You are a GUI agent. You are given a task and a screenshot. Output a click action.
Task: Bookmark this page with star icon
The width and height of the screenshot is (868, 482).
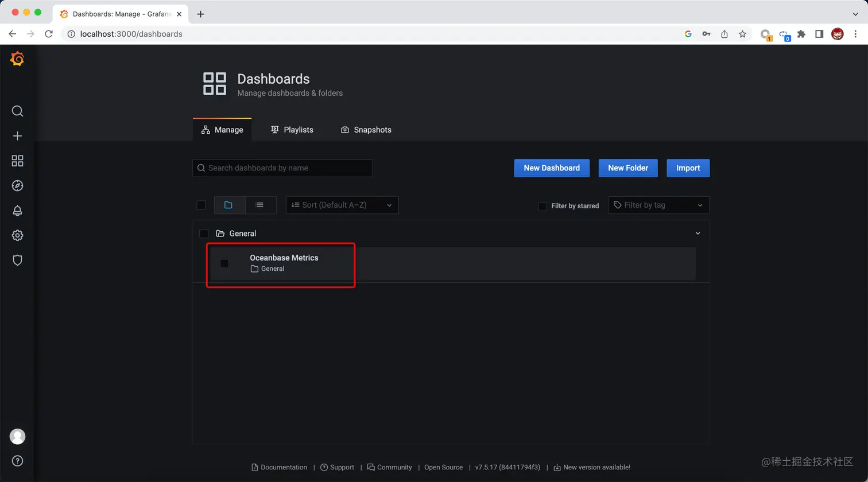(x=742, y=34)
